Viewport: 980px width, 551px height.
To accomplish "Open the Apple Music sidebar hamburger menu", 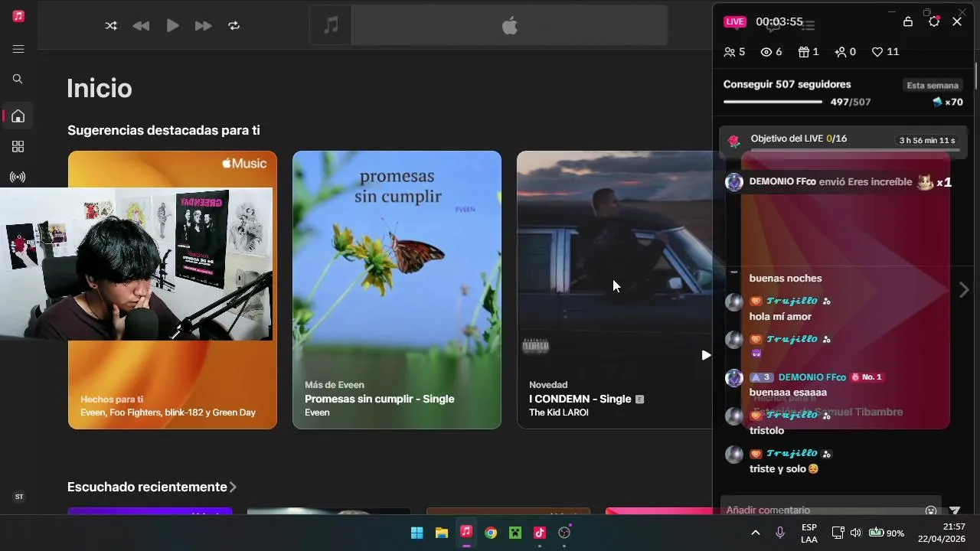I will [x=18, y=49].
